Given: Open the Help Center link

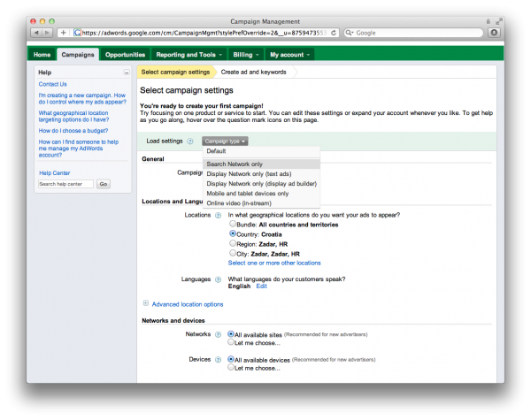Looking at the screenshot, I should click(x=55, y=173).
